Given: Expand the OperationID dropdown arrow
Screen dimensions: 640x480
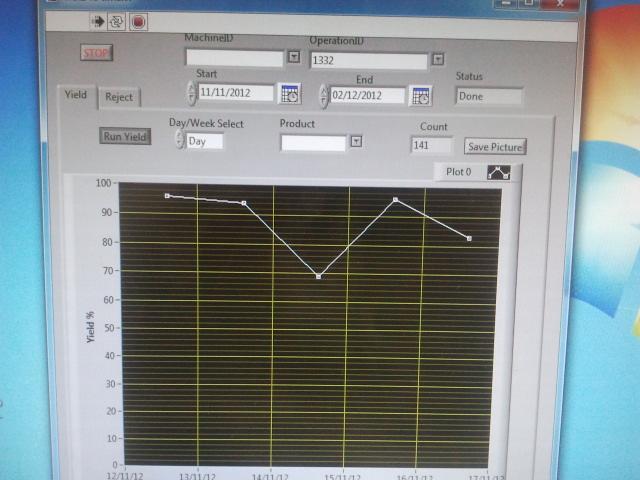Looking at the screenshot, I should pyautogui.click(x=438, y=60).
